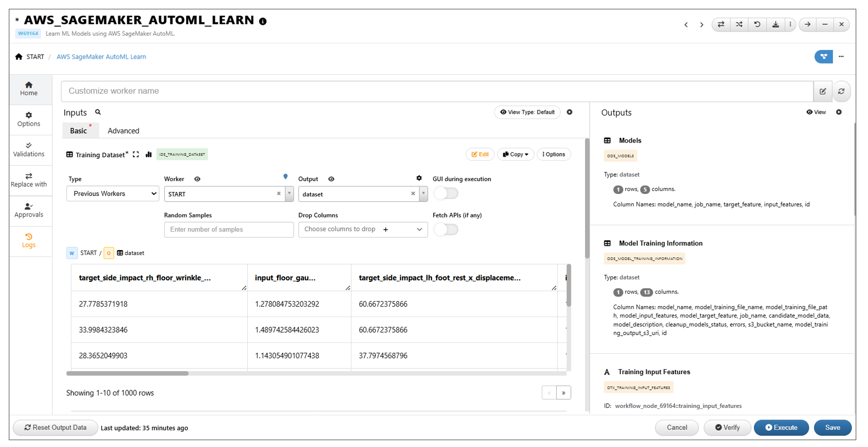
Task: Turn on Fetch APIs toggle
Action: click(x=446, y=230)
